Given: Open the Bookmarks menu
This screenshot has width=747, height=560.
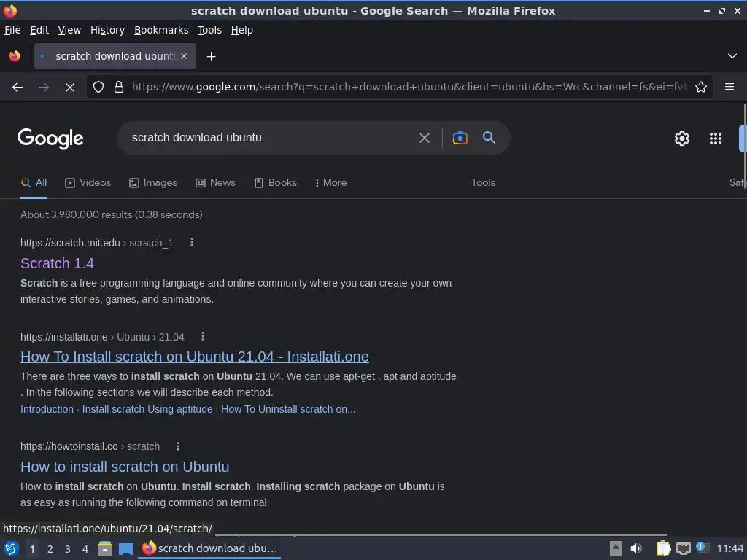Looking at the screenshot, I should (161, 30).
